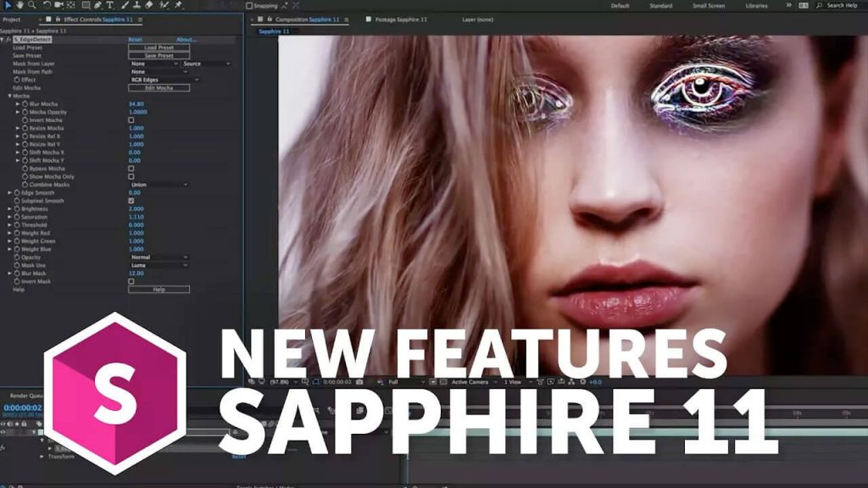The width and height of the screenshot is (868, 488).
Task: Uncheck the Subpixel Smooth checkbox
Action: coord(131,201)
